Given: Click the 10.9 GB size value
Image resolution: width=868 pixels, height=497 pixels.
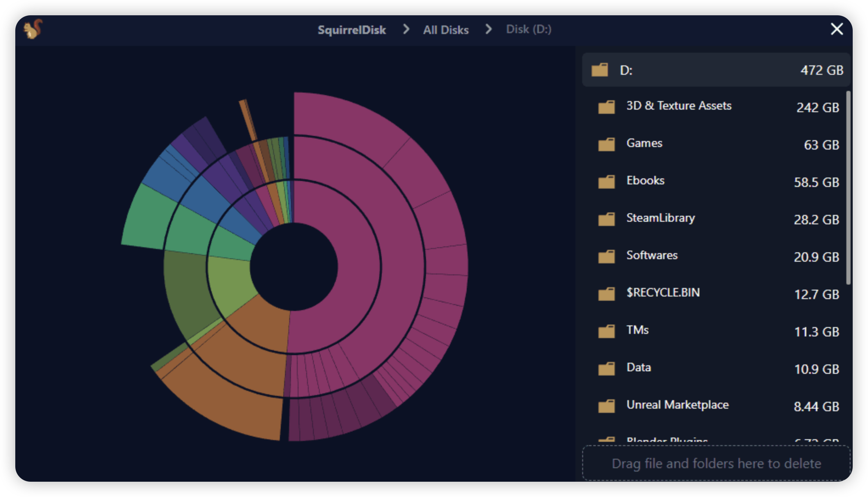Looking at the screenshot, I should (x=817, y=369).
